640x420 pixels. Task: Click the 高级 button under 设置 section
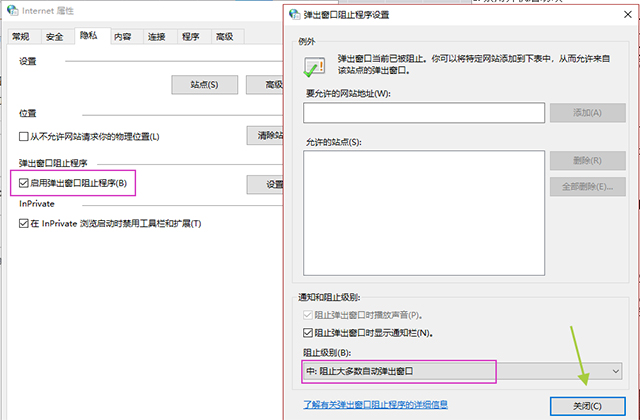click(x=265, y=84)
